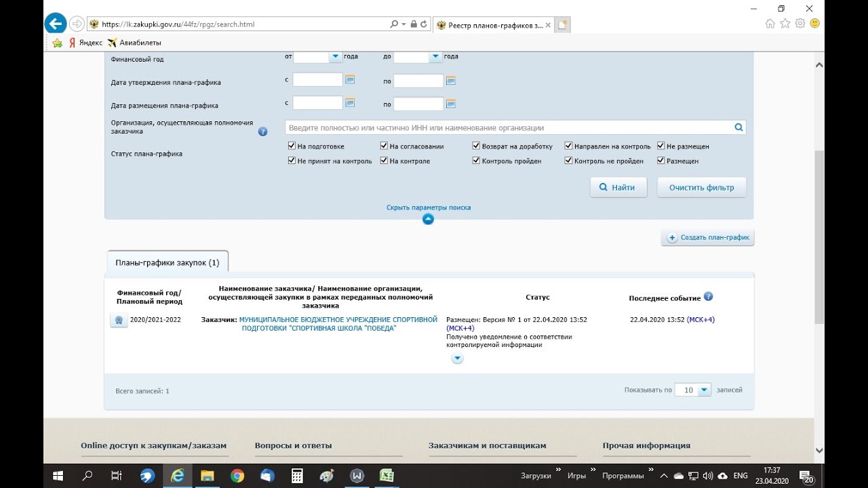Expand status details arrow in the plan row
Image resolution: width=868 pixels, height=488 pixels.
(x=457, y=359)
